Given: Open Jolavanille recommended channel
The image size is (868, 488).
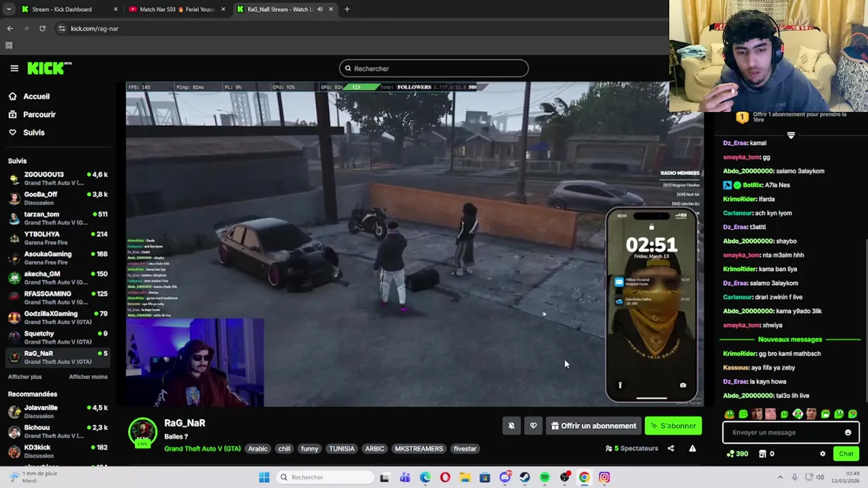Looking at the screenshot, I should coord(58,411).
